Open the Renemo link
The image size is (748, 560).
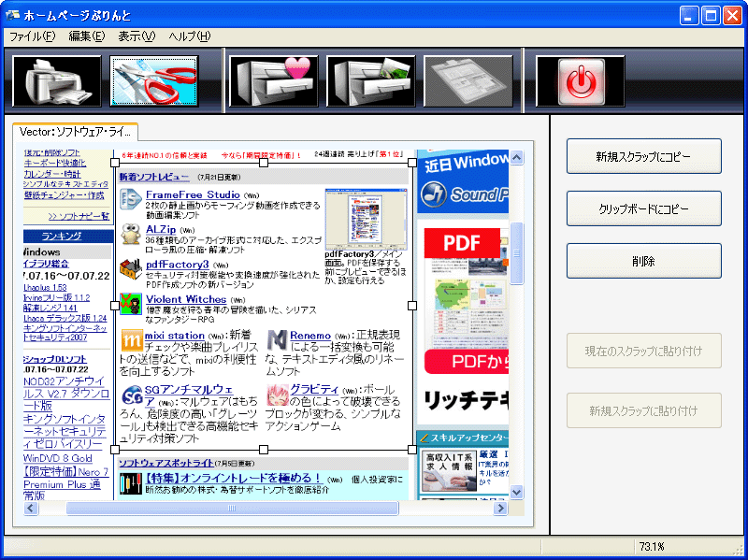pyautogui.click(x=310, y=336)
